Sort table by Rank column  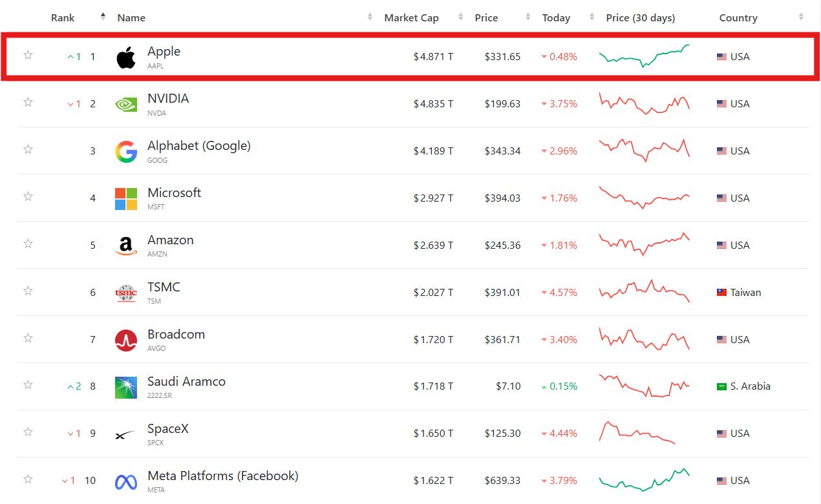pyautogui.click(x=63, y=18)
